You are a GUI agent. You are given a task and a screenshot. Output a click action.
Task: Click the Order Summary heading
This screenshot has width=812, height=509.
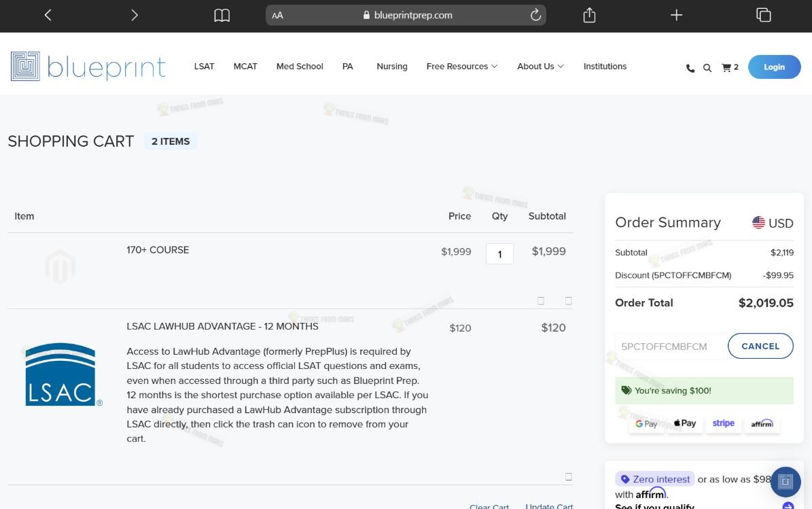(668, 223)
